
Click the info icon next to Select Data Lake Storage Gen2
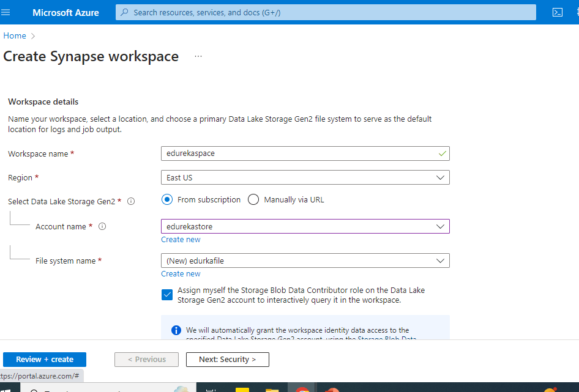click(130, 201)
